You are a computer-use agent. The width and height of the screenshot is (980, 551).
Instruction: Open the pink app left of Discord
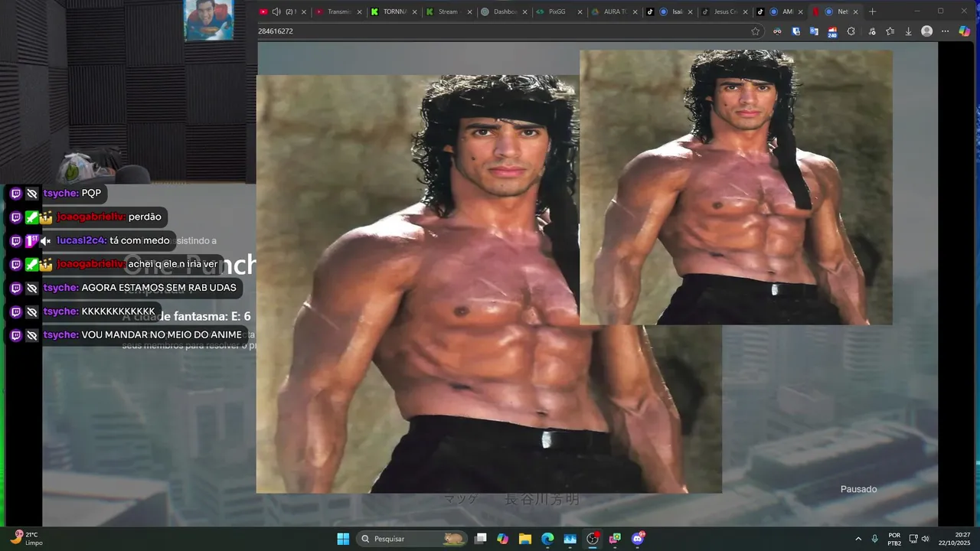615,539
